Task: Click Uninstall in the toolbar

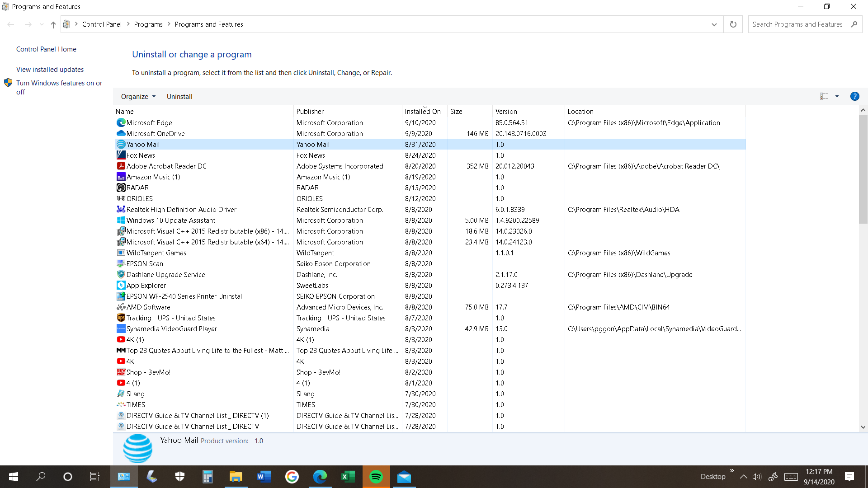Action: 179,97
